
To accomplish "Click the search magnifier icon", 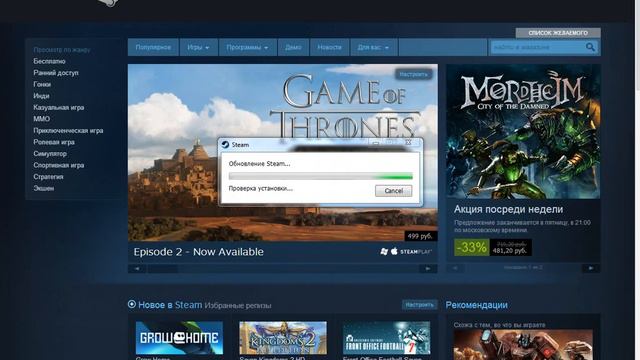I will (590, 47).
